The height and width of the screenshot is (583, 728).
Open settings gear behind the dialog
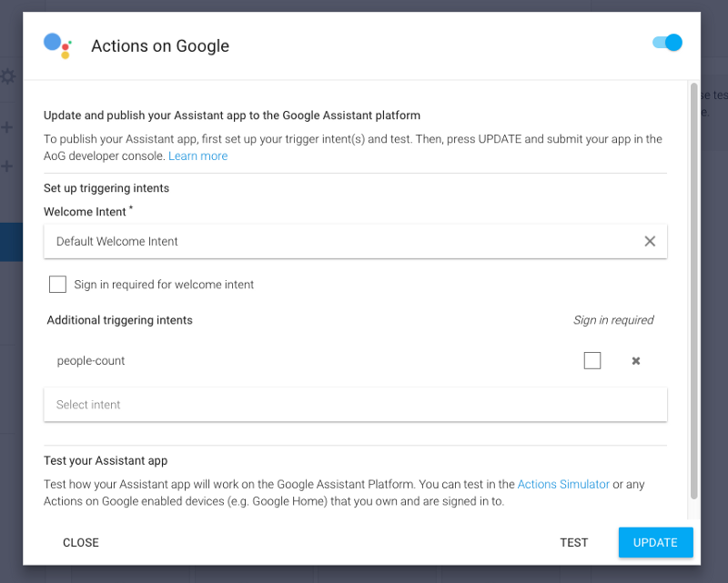click(x=8, y=76)
